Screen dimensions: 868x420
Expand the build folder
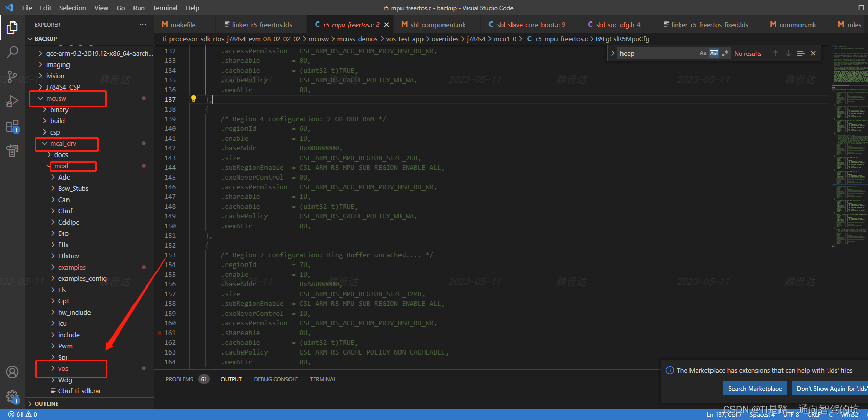pyautogui.click(x=45, y=121)
